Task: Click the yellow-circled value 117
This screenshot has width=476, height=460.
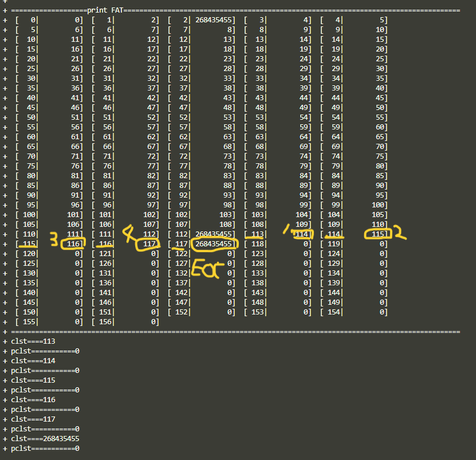Action: pyautogui.click(x=151, y=244)
